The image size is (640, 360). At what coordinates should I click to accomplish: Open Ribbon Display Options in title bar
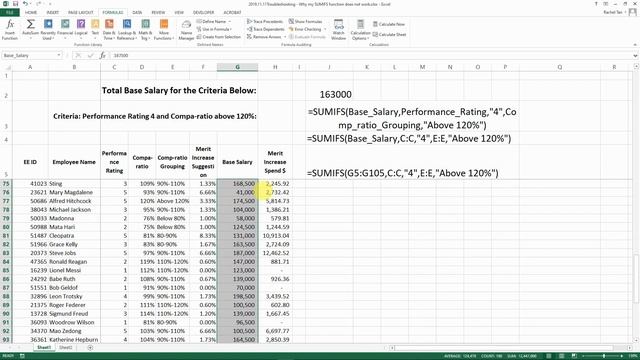click(605, 4)
